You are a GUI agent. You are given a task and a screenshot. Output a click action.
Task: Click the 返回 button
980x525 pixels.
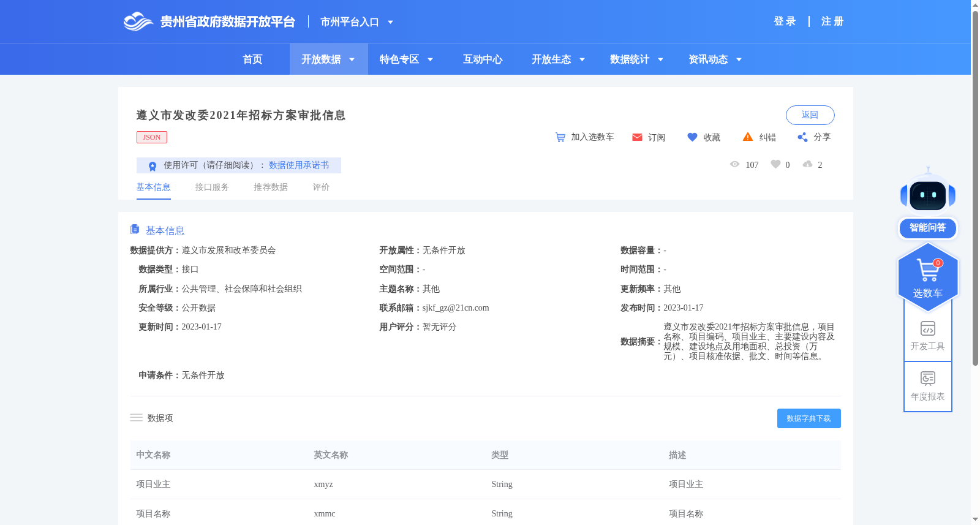coord(810,115)
